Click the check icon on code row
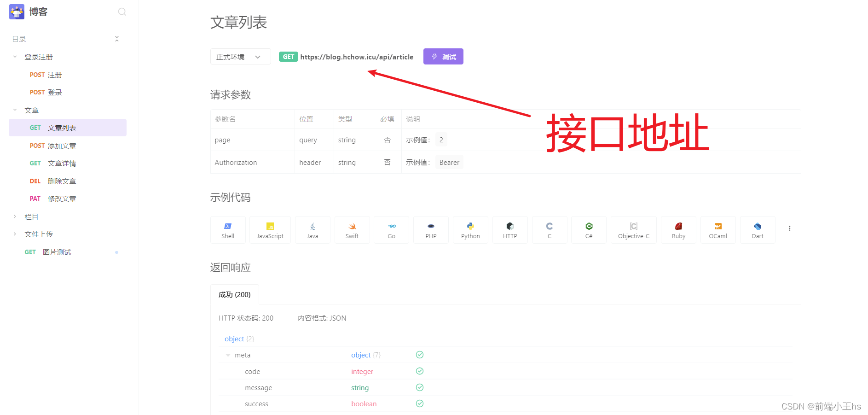The height and width of the screenshot is (415, 868). 420,371
